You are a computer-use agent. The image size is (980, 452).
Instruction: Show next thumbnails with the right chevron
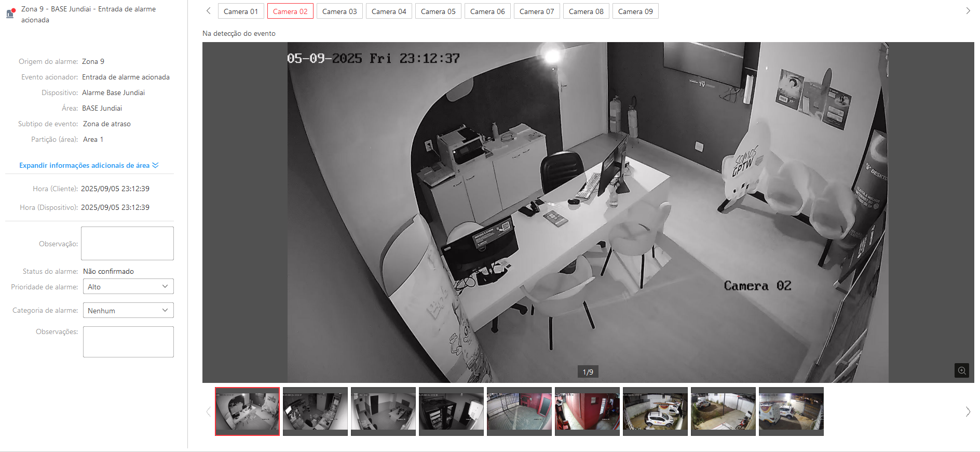point(968,411)
